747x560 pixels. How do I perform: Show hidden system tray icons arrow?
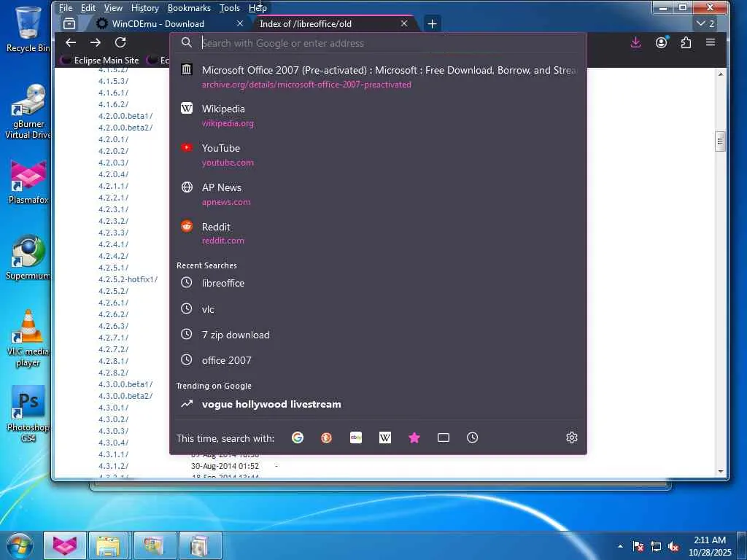point(620,546)
